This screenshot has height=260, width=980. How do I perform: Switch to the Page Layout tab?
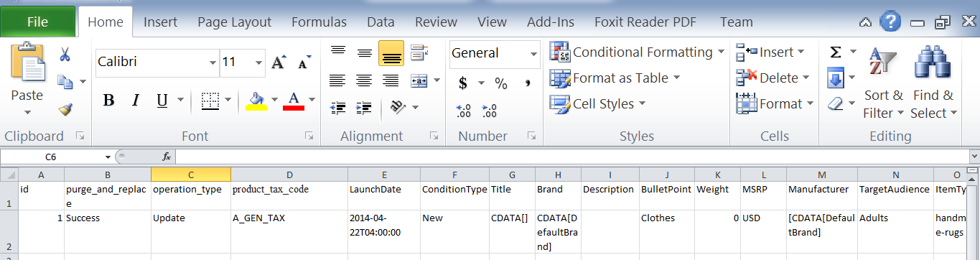pyautogui.click(x=234, y=22)
